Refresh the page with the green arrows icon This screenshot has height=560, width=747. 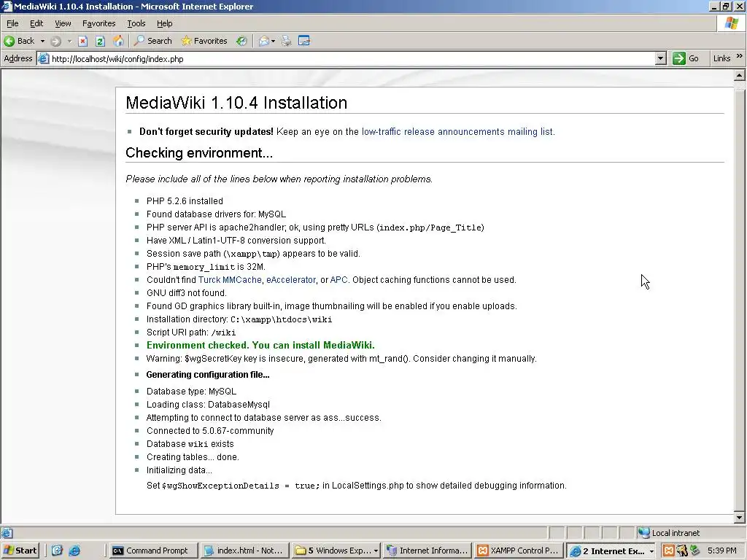(100, 41)
